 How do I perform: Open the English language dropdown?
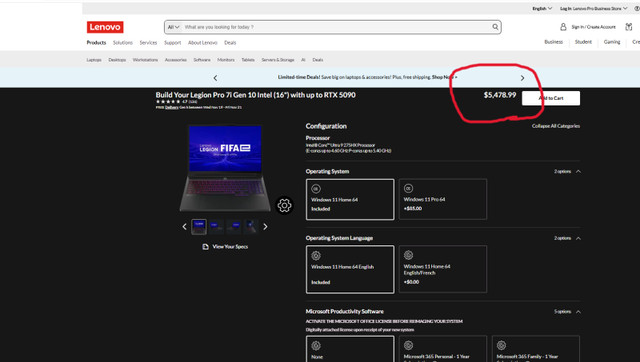click(542, 8)
